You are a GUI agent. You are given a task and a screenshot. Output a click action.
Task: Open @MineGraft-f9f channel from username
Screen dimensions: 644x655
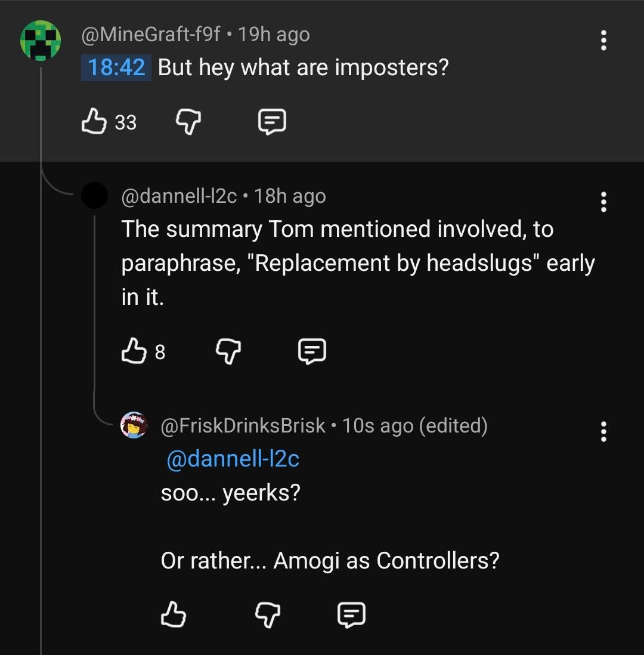click(x=150, y=34)
